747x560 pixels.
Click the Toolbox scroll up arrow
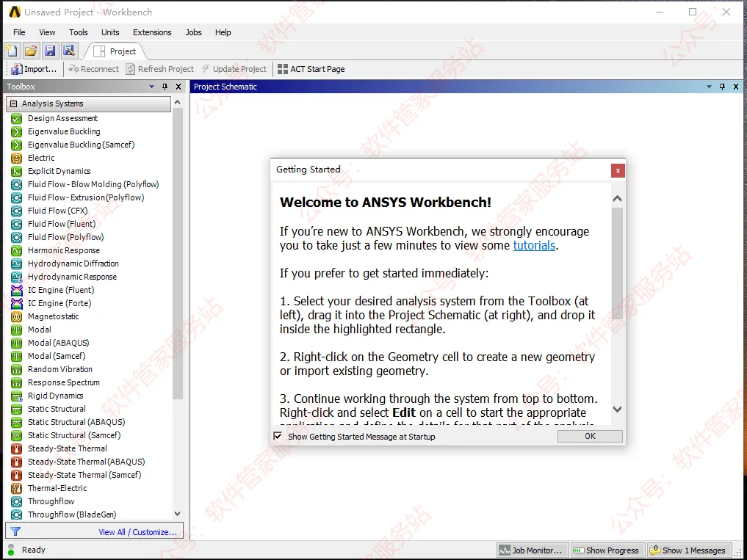pyautogui.click(x=178, y=102)
